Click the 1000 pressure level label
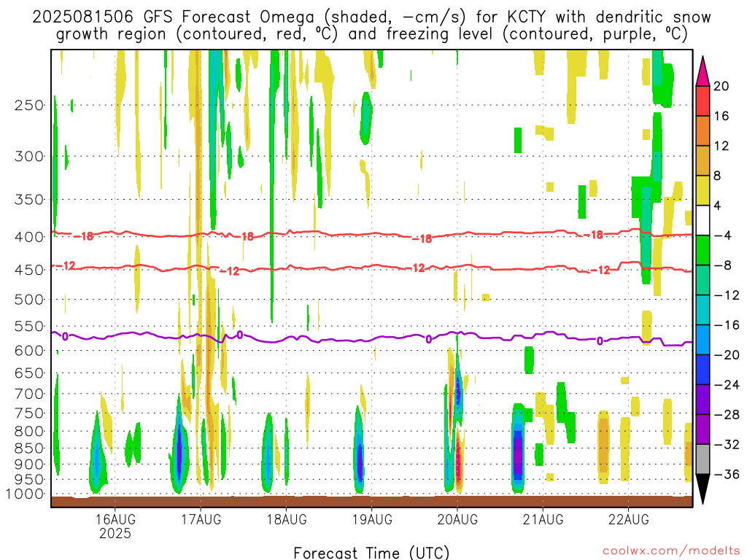 (x=25, y=494)
